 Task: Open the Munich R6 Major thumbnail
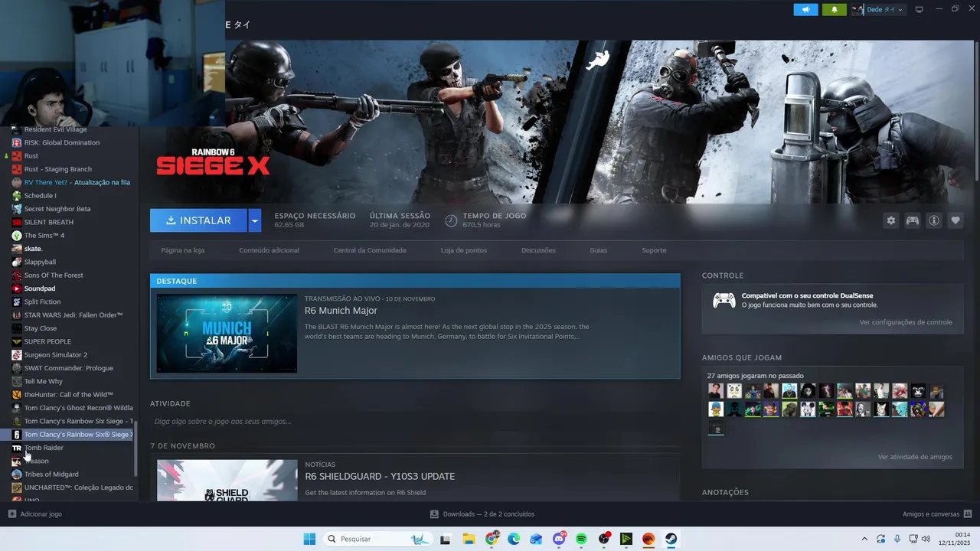coord(227,333)
